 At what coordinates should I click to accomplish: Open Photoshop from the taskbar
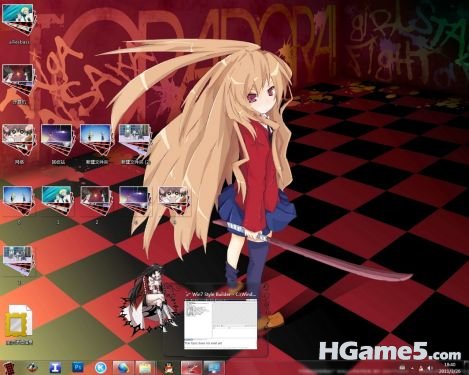click(x=78, y=368)
